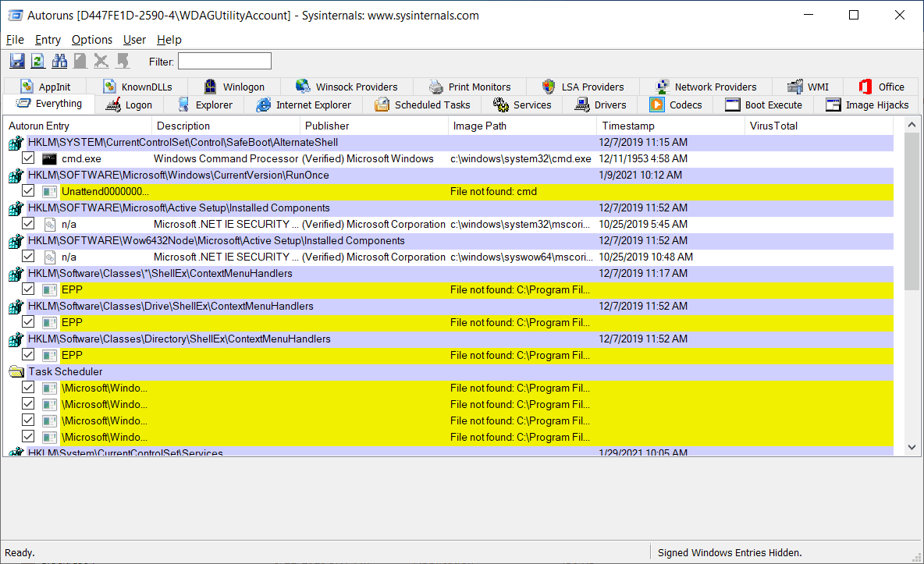Click the Refresh toolbar icon

point(37,61)
